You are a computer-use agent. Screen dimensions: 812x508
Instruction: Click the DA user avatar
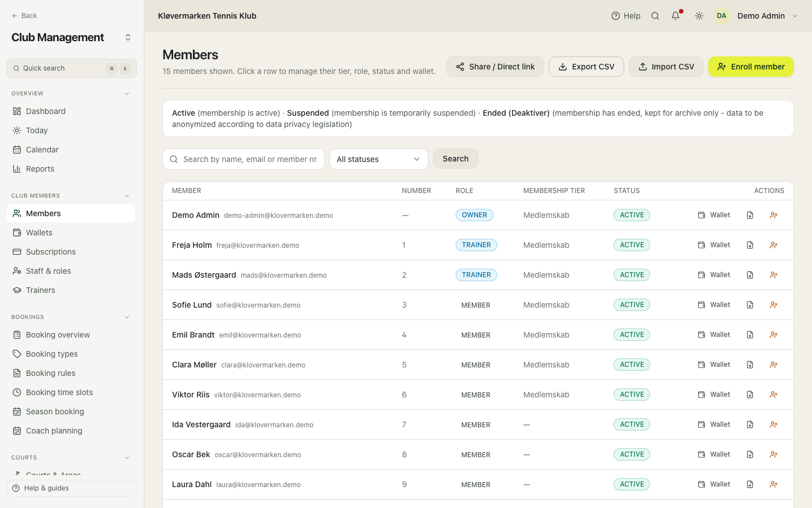722,16
